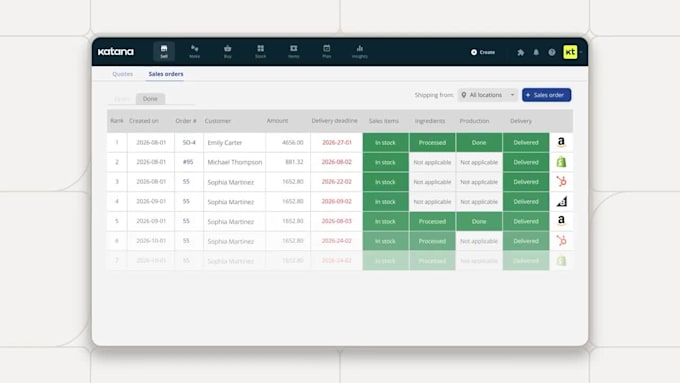Open the Sell module in top navigation
The height and width of the screenshot is (383, 680).
point(164,51)
